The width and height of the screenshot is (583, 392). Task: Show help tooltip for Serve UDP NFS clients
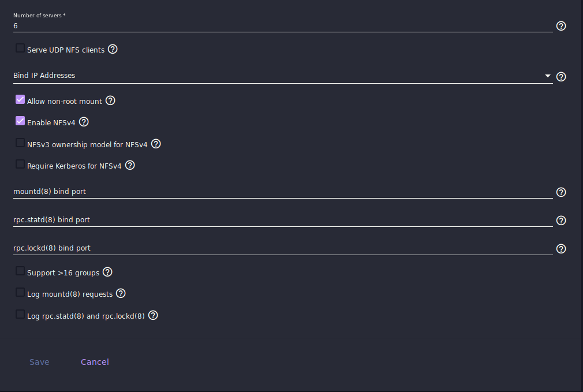(x=113, y=49)
